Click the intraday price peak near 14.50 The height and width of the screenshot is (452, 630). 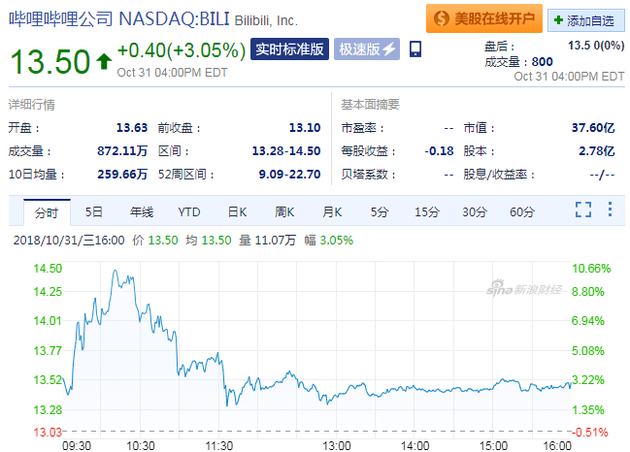(115, 271)
